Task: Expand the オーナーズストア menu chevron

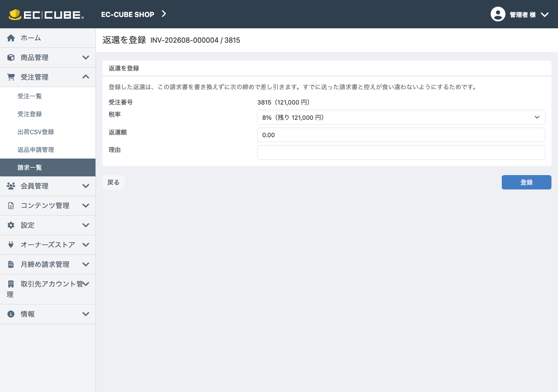Action: point(86,245)
